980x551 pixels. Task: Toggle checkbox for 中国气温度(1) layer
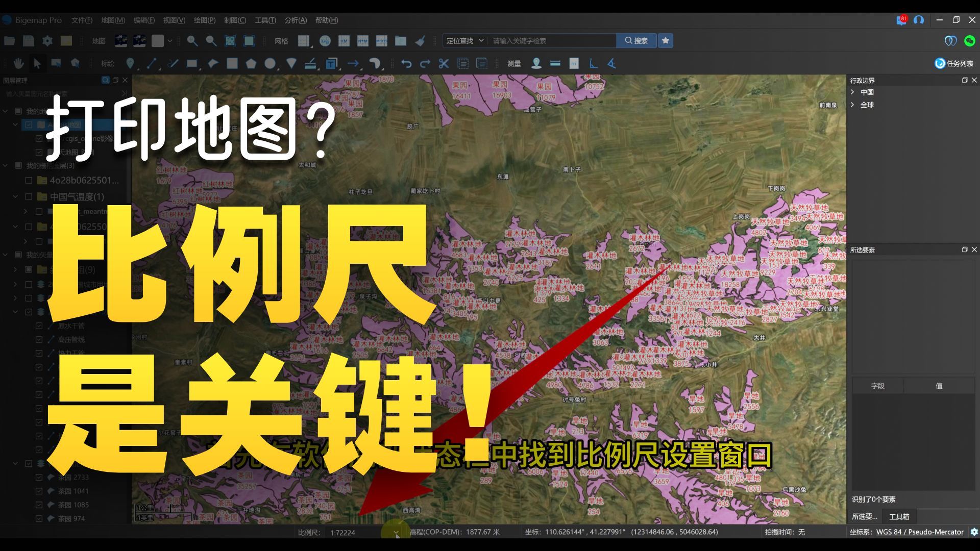click(29, 196)
